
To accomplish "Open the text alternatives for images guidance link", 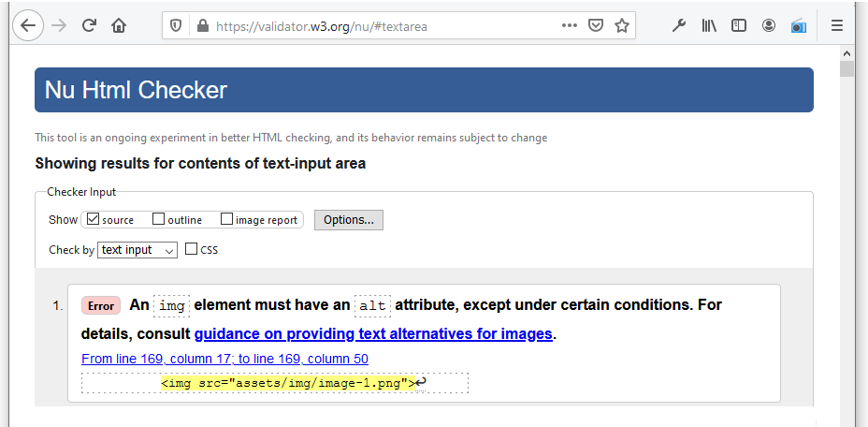I will [x=373, y=334].
